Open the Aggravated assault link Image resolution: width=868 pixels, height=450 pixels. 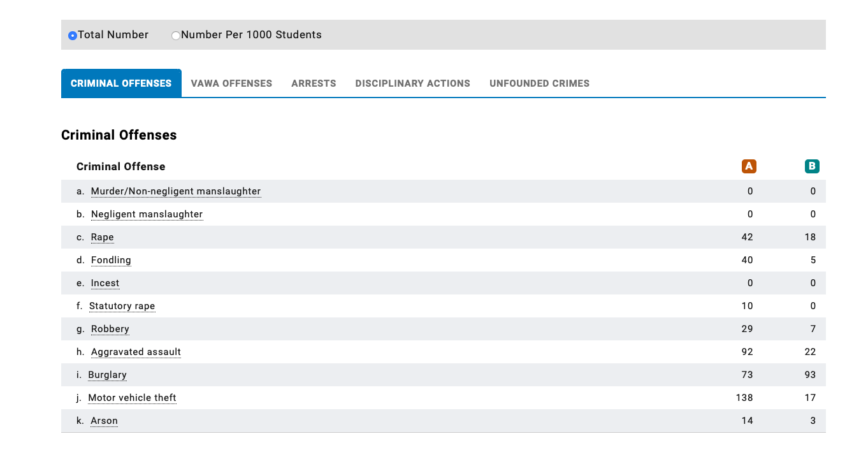coord(136,352)
